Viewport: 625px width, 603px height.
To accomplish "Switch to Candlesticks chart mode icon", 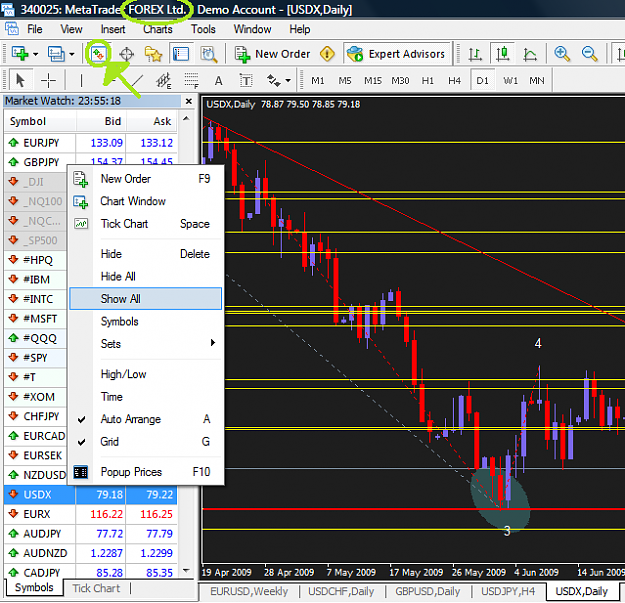I will coord(502,54).
